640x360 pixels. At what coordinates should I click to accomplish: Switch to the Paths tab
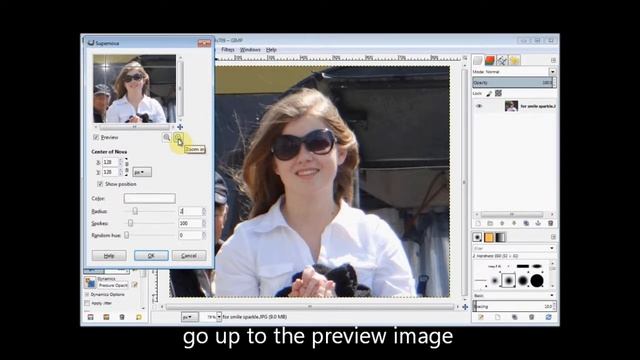(x=502, y=60)
